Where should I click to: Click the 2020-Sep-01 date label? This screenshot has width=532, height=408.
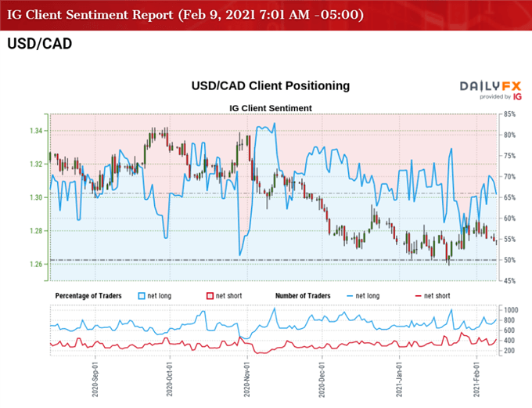(95, 380)
